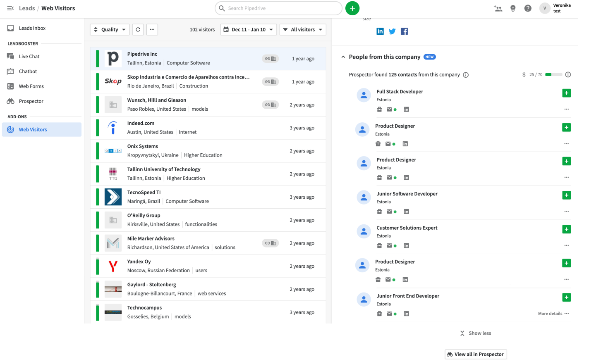
Task: Add Junior Front End Developer with green plus
Action: coord(567,297)
